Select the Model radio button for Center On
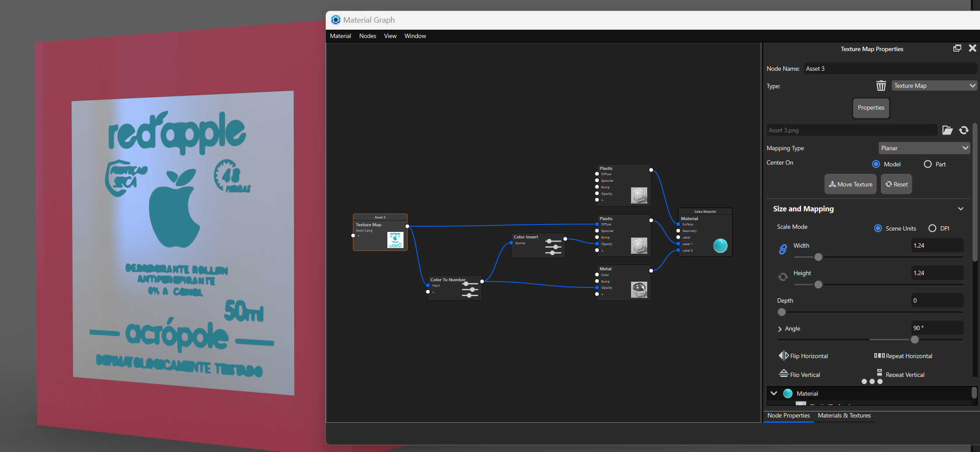This screenshot has width=980, height=452. [876, 164]
